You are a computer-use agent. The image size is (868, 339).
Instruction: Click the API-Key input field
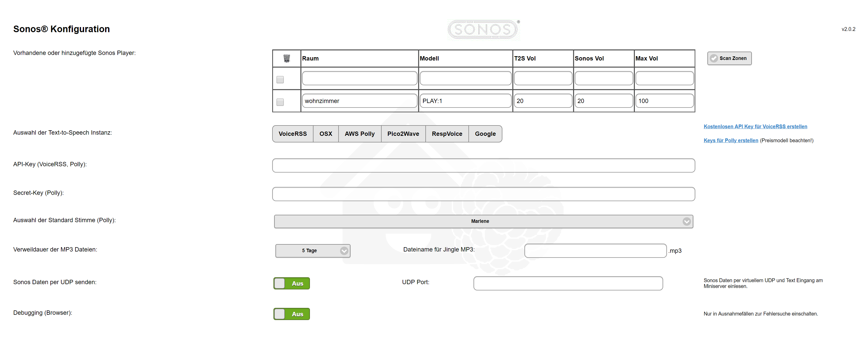point(483,166)
